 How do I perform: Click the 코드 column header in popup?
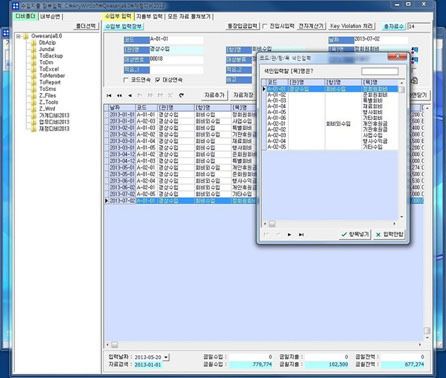tap(277, 82)
